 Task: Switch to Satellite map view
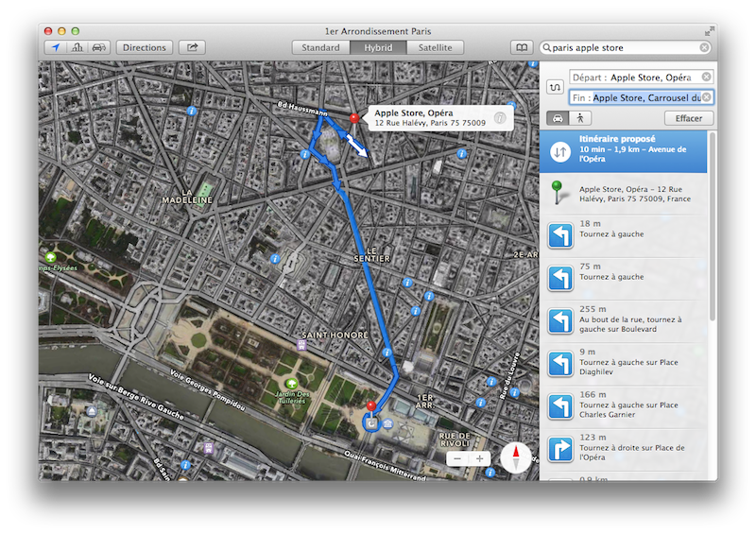coord(436,47)
